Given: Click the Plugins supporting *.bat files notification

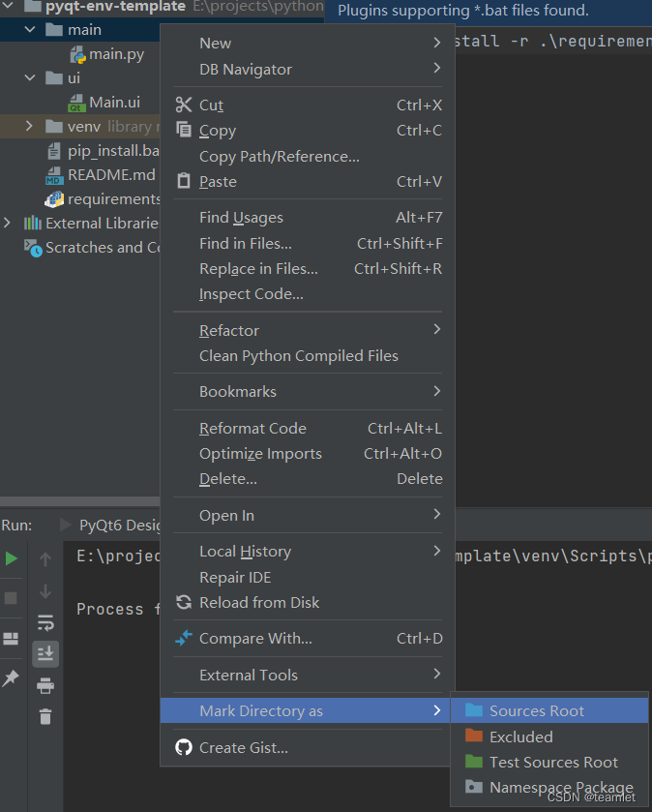Looking at the screenshot, I should tap(463, 11).
